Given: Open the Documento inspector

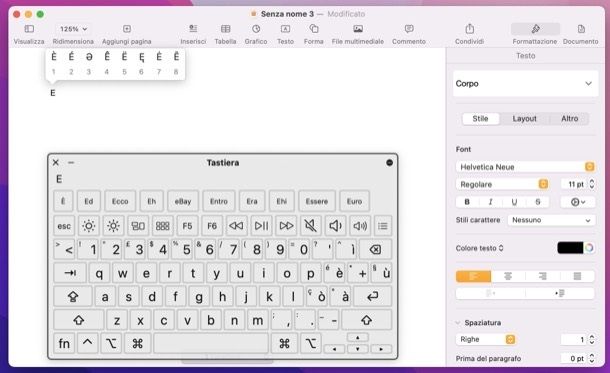Looking at the screenshot, I should 581,29.
